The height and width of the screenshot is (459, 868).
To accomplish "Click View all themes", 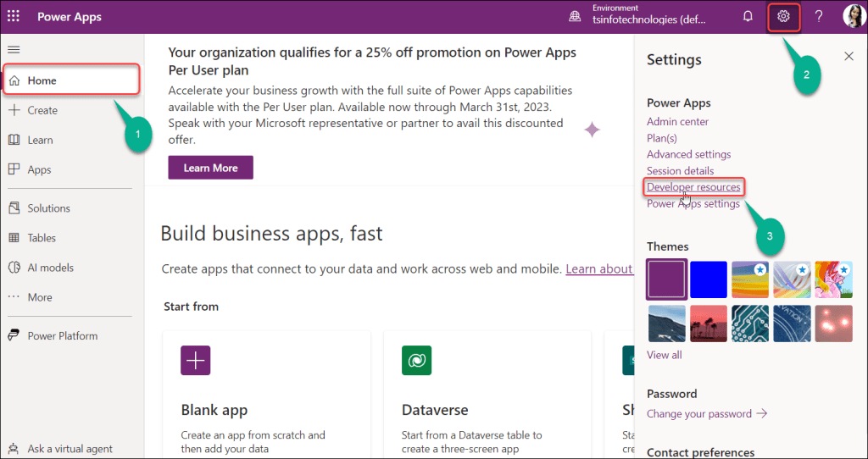I will tap(665, 355).
